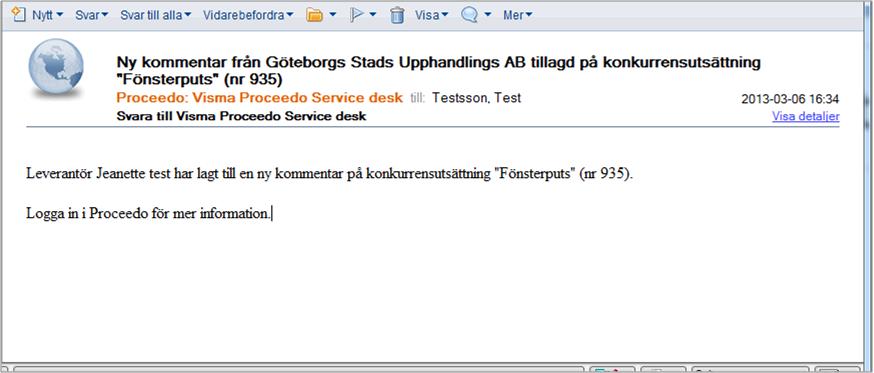Click the line Logga in i Proceedo
Screen dimensions: 874x373
tap(148, 214)
